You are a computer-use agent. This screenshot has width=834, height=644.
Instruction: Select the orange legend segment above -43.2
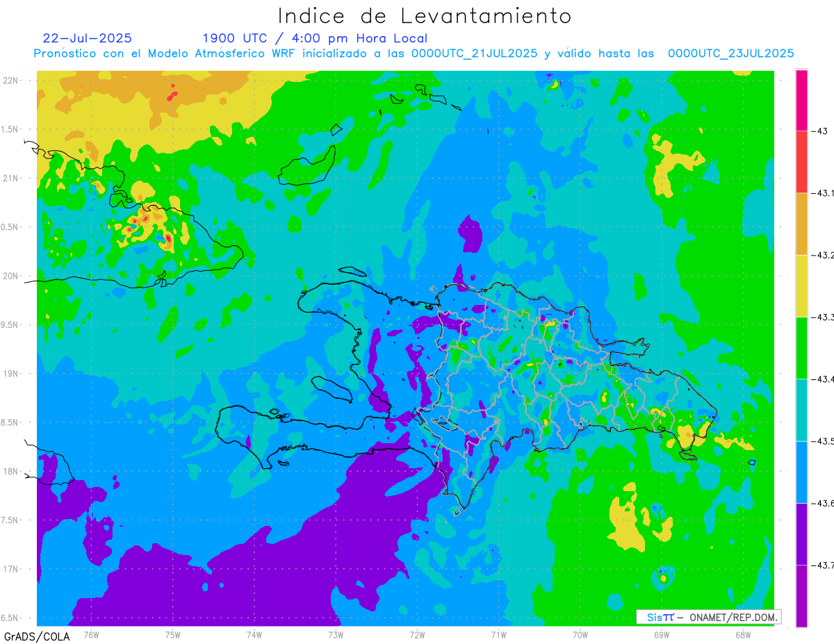801,224
